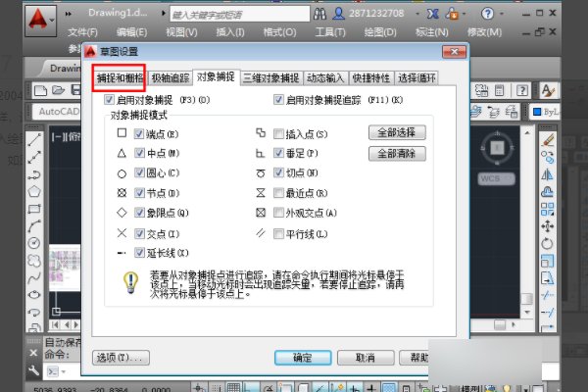
Task: Select the Polygon tool
Action: tap(34, 192)
